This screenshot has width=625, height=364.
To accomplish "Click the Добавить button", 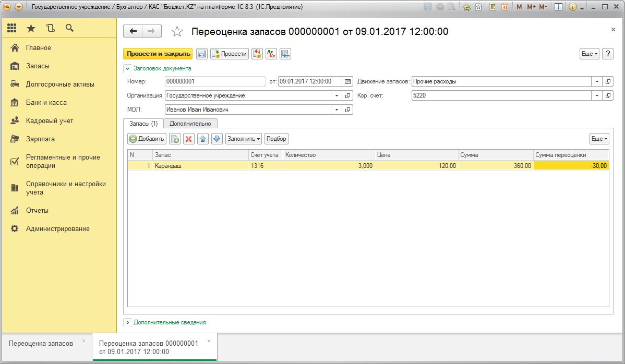I will [x=147, y=139].
